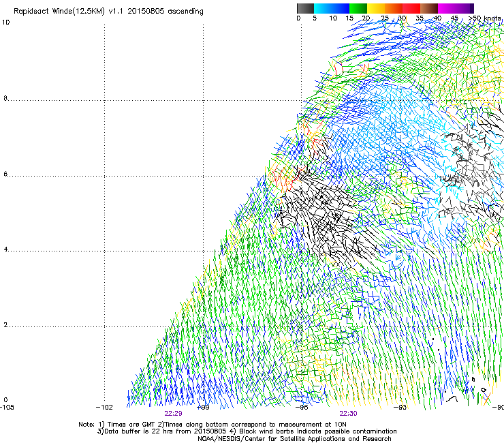
Task: Click the longitude axis label '-99'
Action: coord(203,407)
